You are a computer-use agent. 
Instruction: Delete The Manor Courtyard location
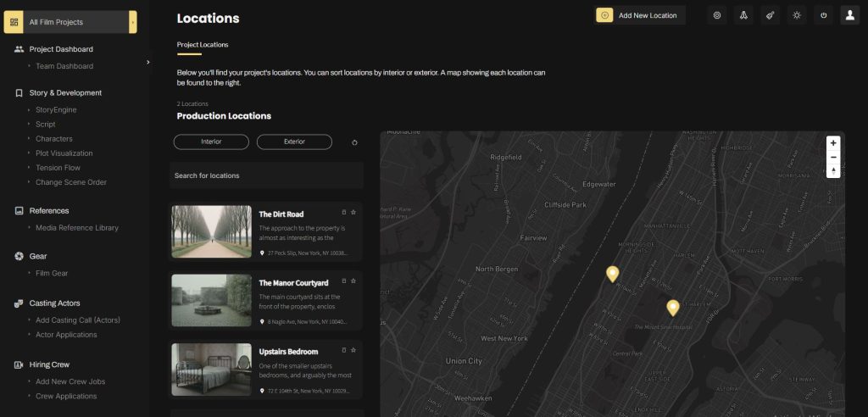(x=344, y=281)
